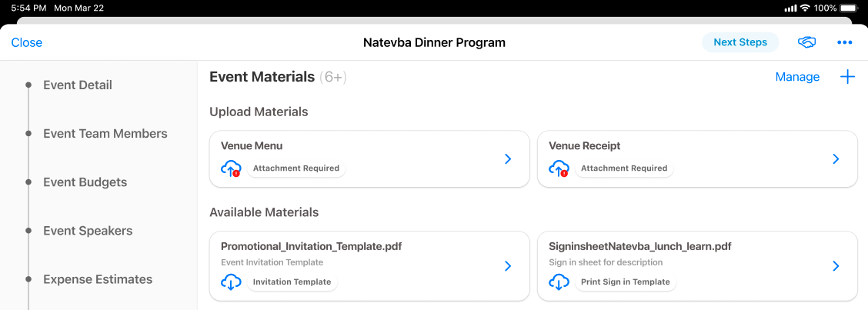Select Event Team Members in sidebar
Image resolution: width=868 pixels, height=310 pixels.
105,133
